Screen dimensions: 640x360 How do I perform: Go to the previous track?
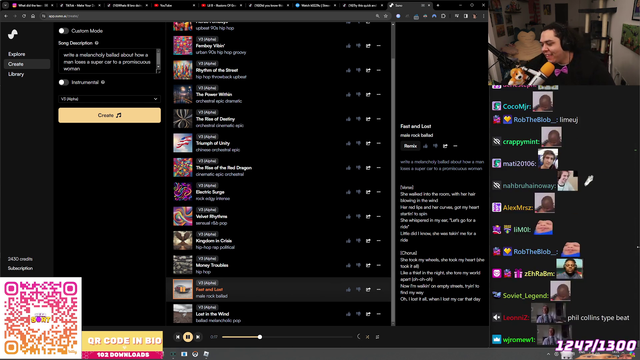pyautogui.click(x=178, y=337)
